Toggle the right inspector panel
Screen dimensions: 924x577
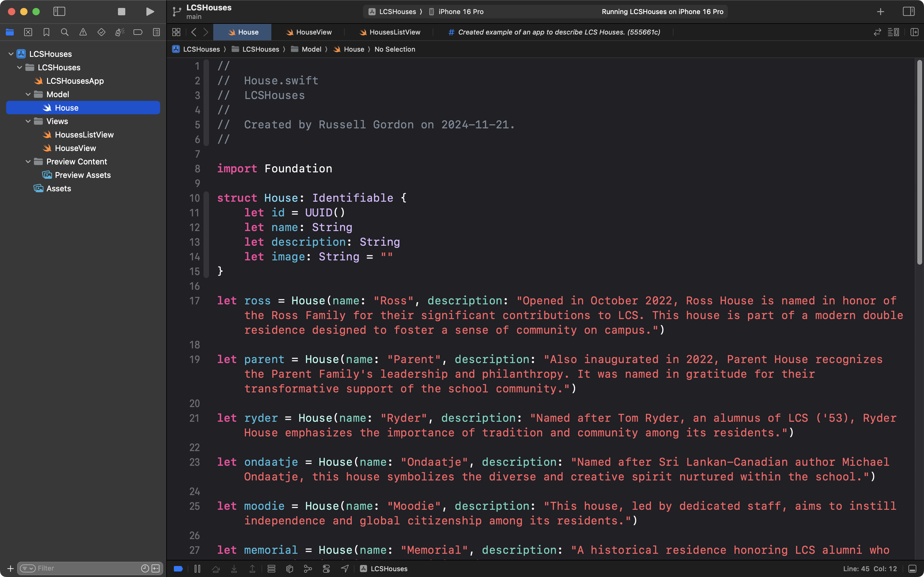coord(908,11)
